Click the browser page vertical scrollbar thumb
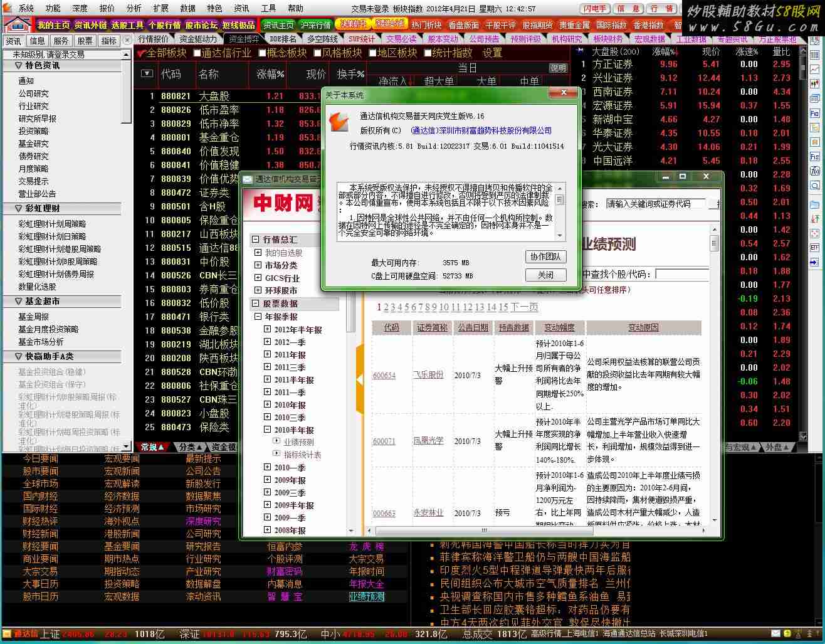Screen dimensions: 825x644 [x=713, y=243]
